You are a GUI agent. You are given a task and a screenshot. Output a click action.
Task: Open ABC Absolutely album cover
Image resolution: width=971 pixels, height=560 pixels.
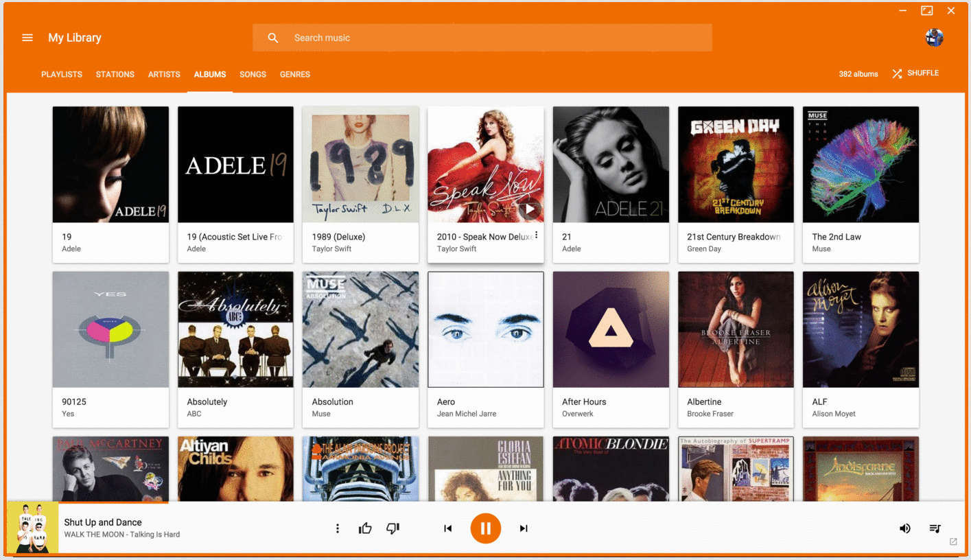pyautogui.click(x=235, y=329)
